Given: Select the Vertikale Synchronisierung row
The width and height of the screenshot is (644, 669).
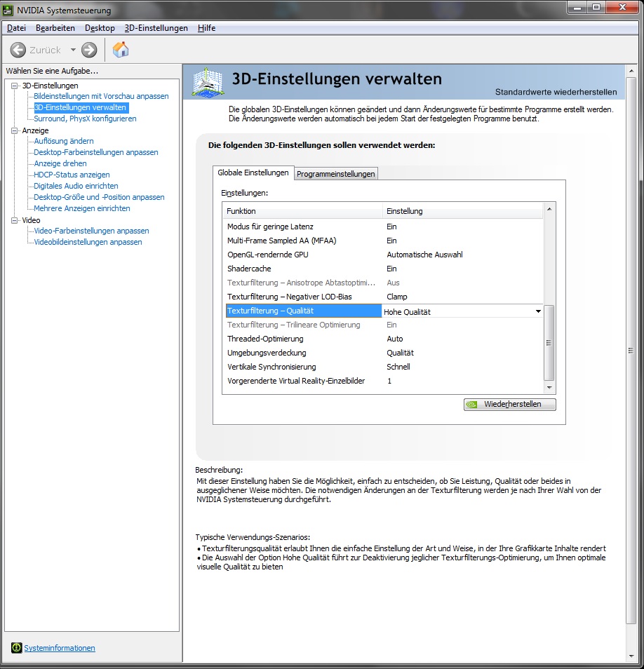Looking at the screenshot, I should (x=383, y=367).
